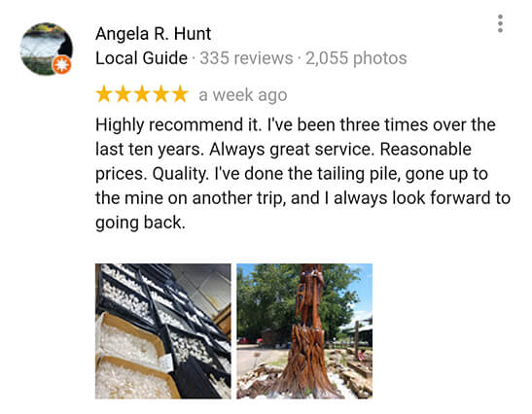
Task: Click the 'going back.' ending text
Action: (x=140, y=223)
